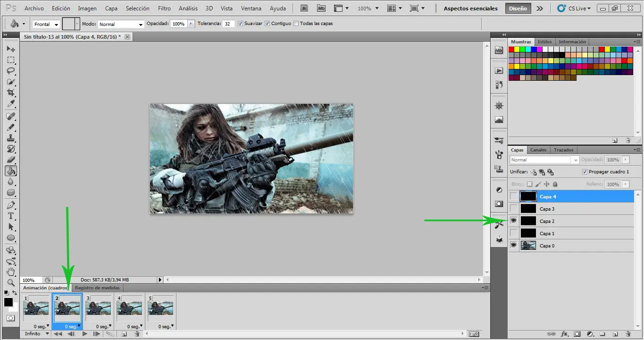644x340 pixels.
Task: Add a layer style with fx icon
Action: point(564,334)
